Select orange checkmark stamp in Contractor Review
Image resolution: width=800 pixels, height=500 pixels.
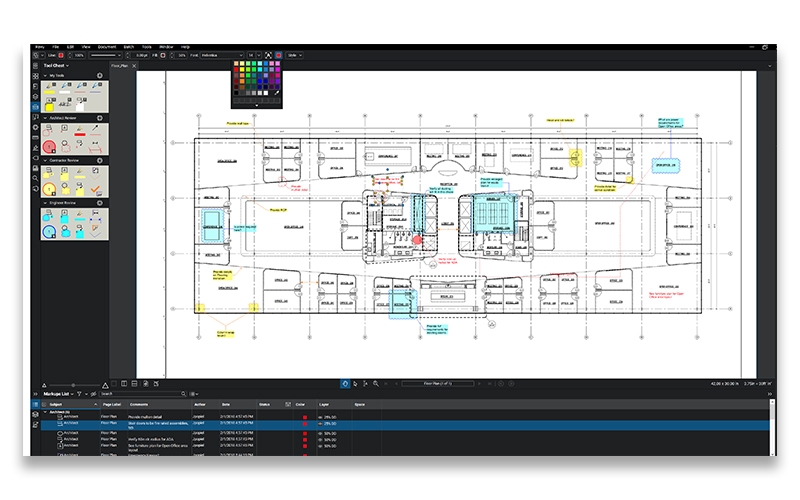click(95, 189)
